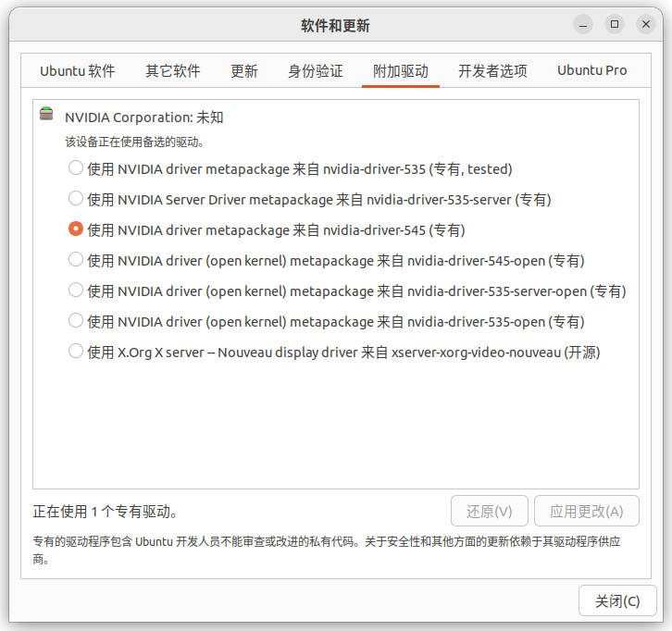The height and width of the screenshot is (631, 672).
Task: Close window with the X title button
Action: click(646, 24)
